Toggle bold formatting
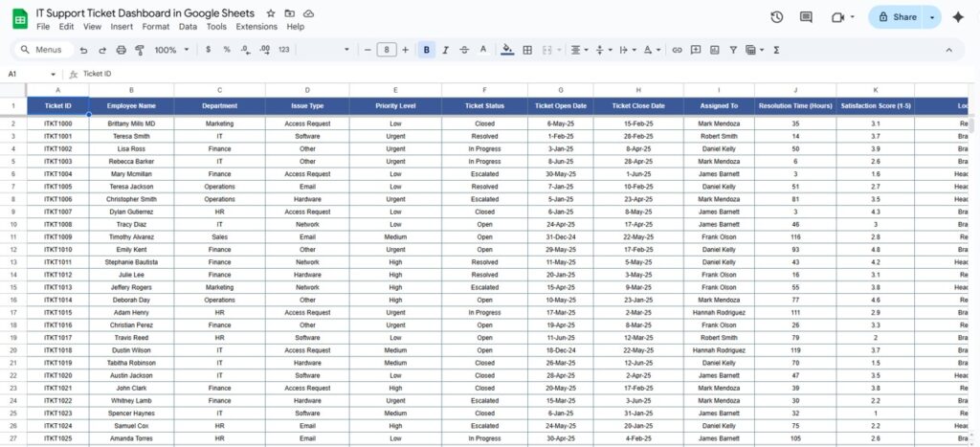This screenshot has width=980, height=447. (427, 50)
